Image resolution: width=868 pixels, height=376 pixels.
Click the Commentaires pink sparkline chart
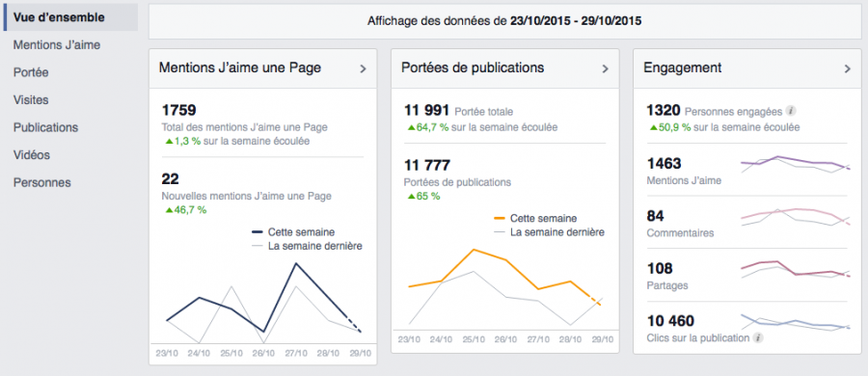[795, 217]
